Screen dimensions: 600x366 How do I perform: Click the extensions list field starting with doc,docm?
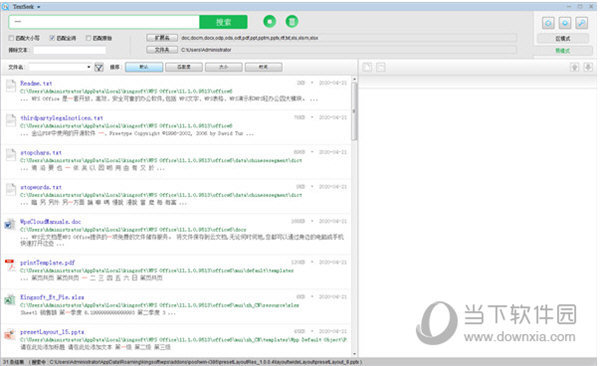tap(348, 38)
